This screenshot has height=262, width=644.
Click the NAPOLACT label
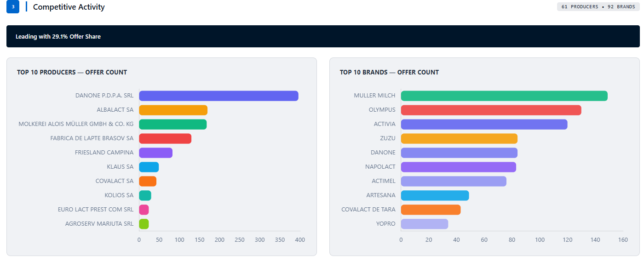click(380, 167)
